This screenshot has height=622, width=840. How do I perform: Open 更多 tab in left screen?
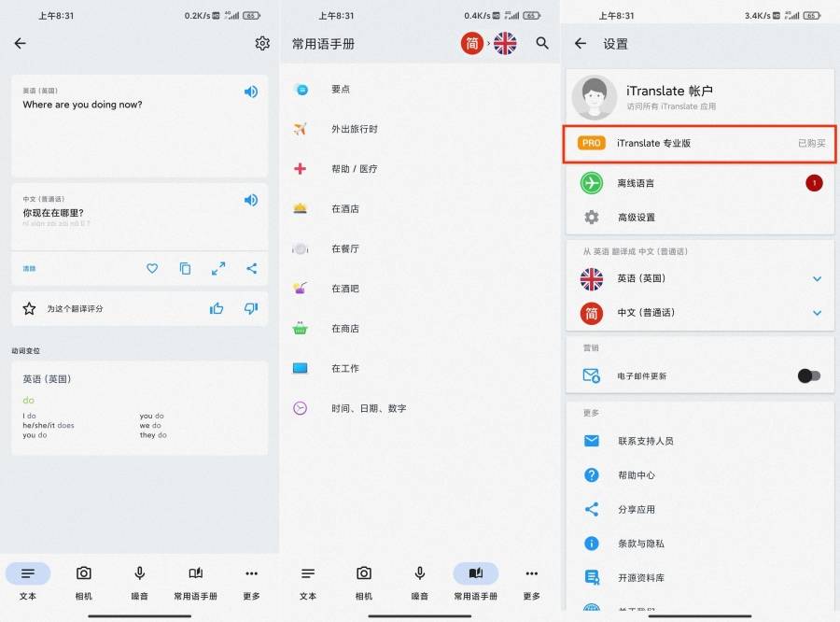[x=251, y=583]
